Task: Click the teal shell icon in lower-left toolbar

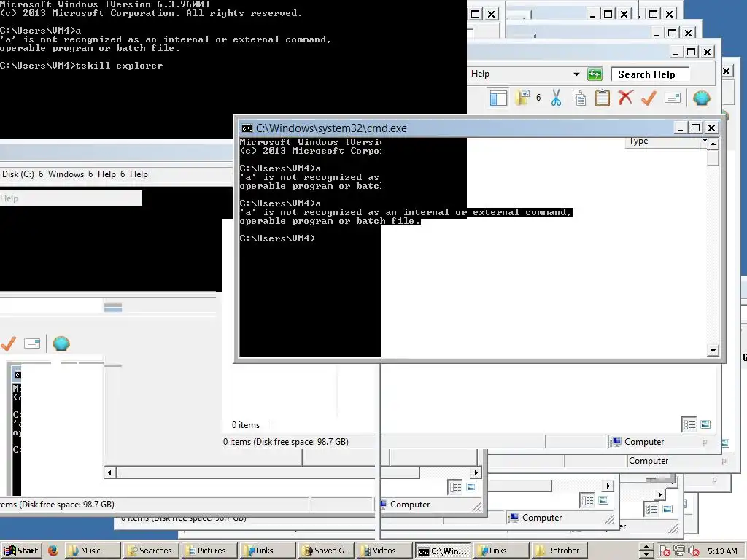Action: point(61,343)
